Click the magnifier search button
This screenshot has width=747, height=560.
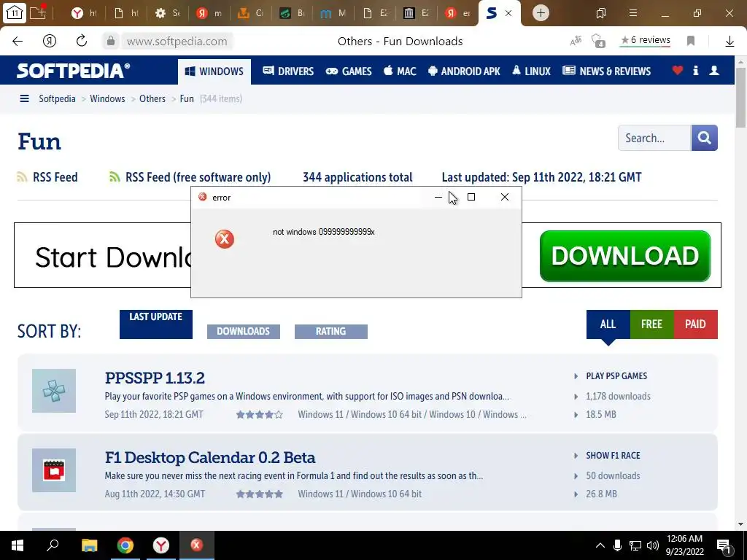coord(704,138)
